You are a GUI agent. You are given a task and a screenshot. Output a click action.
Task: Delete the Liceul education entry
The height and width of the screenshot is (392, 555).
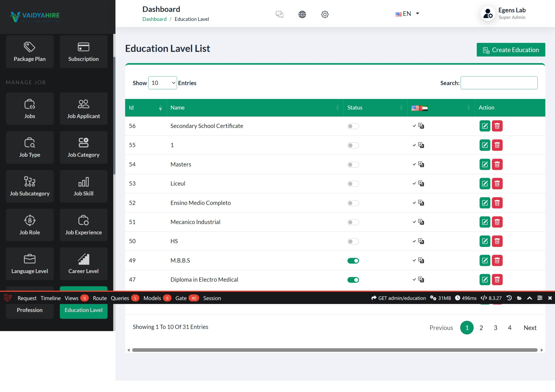point(497,184)
